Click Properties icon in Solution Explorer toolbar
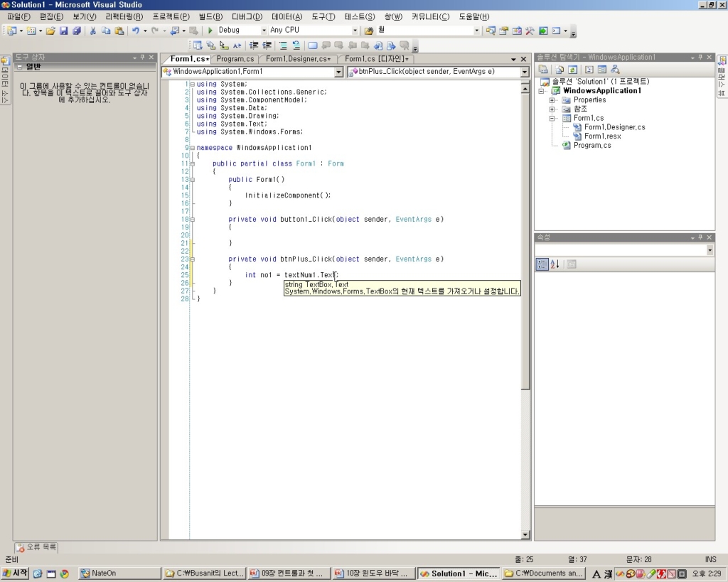Image resolution: width=728 pixels, height=582 pixels. [543, 70]
